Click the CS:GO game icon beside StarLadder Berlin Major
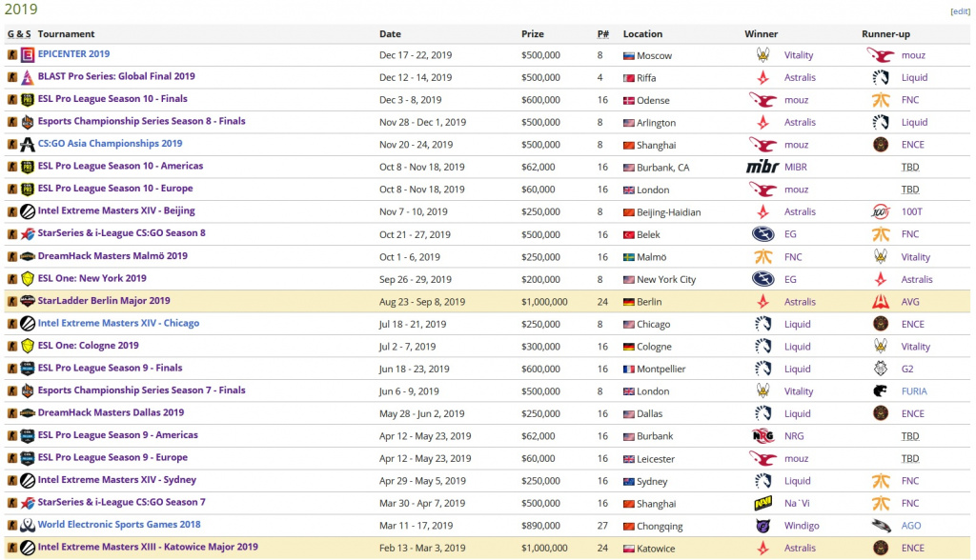Screen dimensions: 976x560 pyautogui.click(x=11, y=301)
